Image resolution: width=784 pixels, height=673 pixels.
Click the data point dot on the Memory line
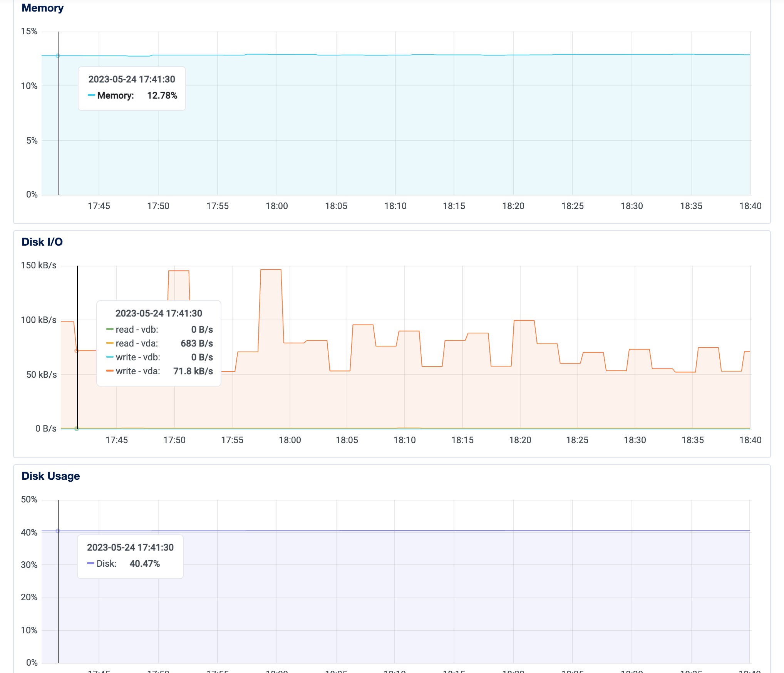tap(58, 55)
